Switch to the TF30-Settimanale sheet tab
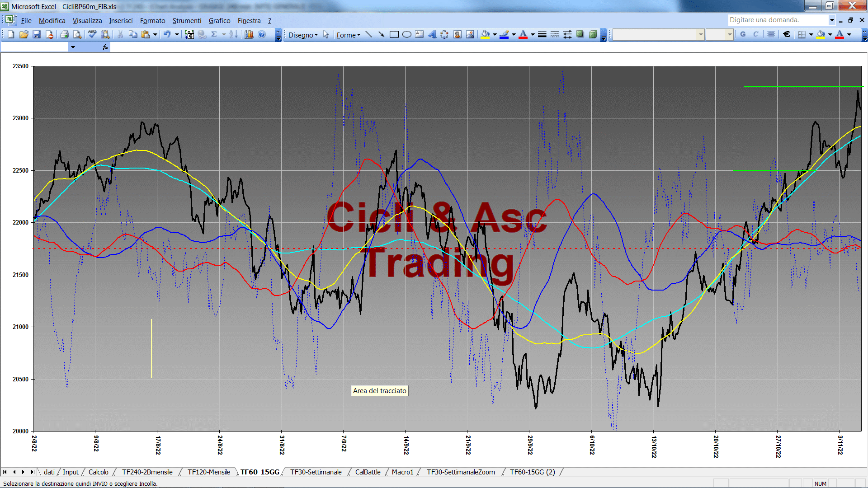The width and height of the screenshot is (868, 488). coord(316,472)
